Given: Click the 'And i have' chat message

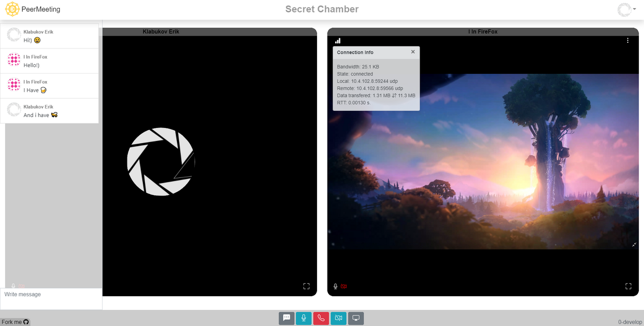Looking at the screenshot, I should coord(40,115).
